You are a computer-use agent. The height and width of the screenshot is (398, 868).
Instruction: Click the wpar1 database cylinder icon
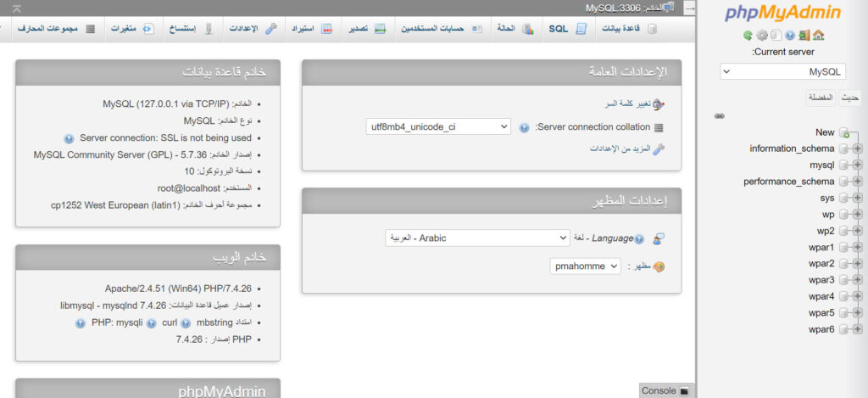pos(843,247)
